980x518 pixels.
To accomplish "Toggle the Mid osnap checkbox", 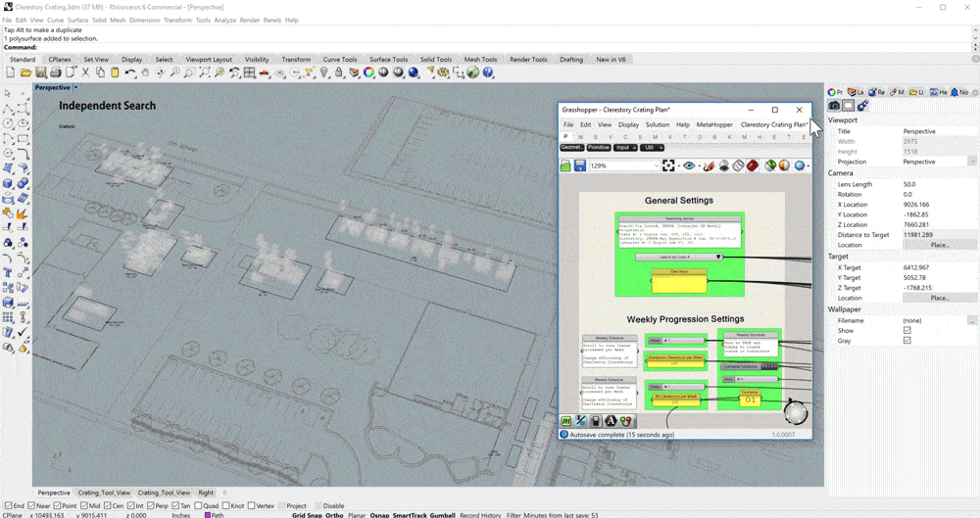I will point(83,505).
